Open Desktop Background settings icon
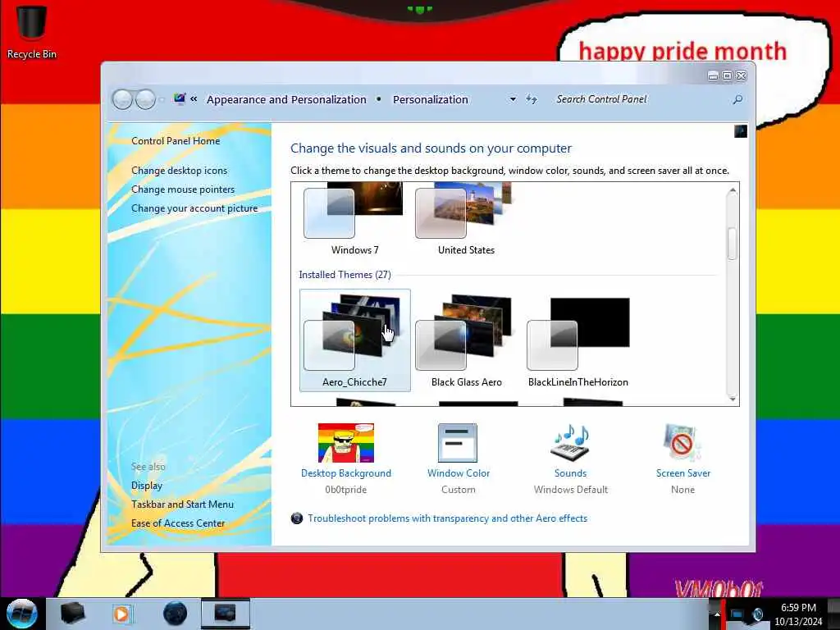 pos(346,443)
